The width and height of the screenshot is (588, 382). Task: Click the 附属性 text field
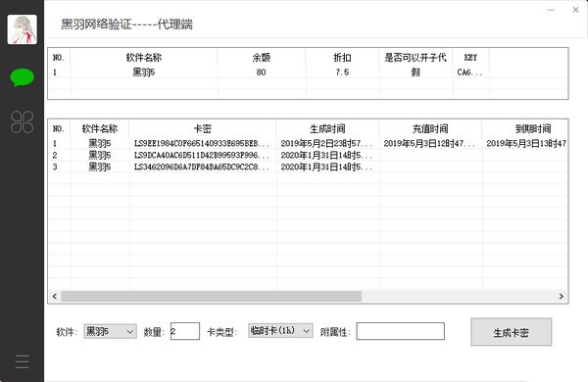click(x=400, y=331)
